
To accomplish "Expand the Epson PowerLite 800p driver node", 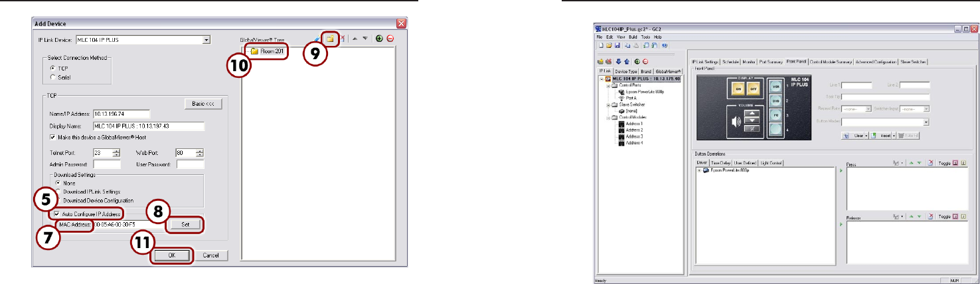I will 698,170.
